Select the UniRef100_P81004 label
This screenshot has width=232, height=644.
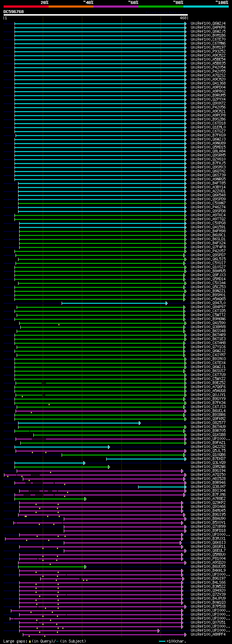click(208, 558)
